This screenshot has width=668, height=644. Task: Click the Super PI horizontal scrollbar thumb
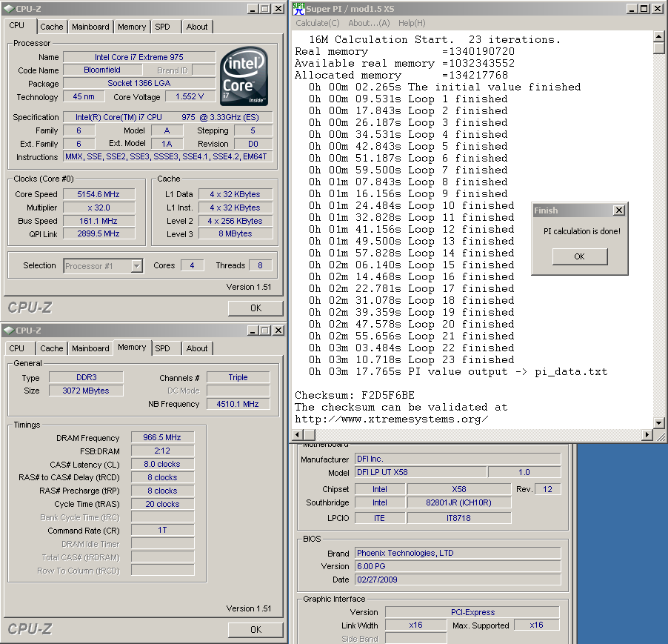tap(310, 435)
